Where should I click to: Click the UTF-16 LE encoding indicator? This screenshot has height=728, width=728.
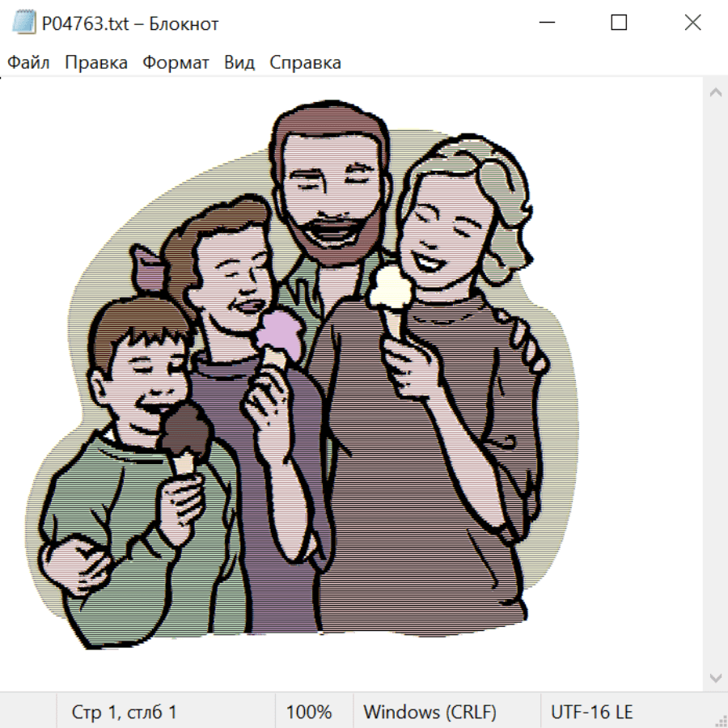coord(591,712)
